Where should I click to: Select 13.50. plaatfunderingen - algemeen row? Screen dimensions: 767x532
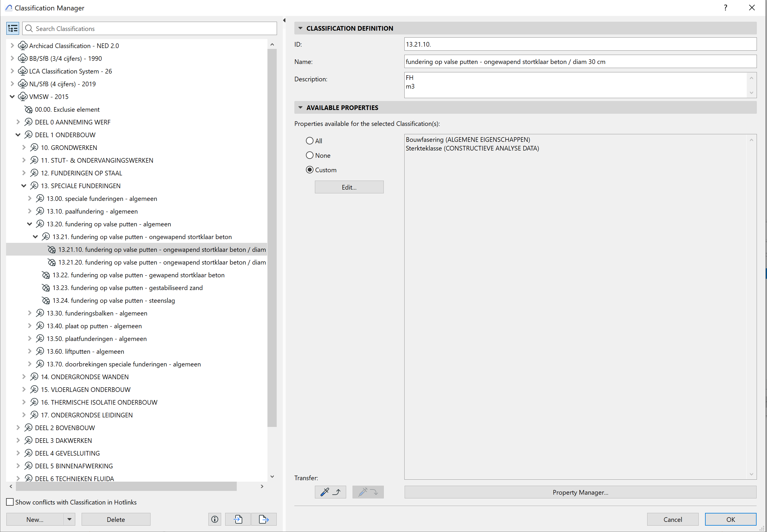pyautogui.click(x=137, y=339)
